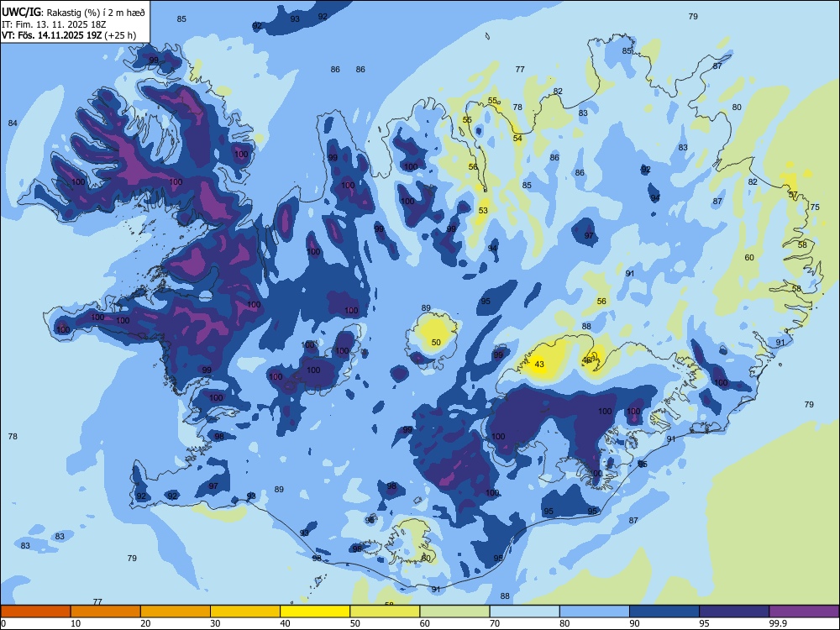Click the valid time line 'VT: Fös. 14.11.2025 19Z'

pos(52,35)
